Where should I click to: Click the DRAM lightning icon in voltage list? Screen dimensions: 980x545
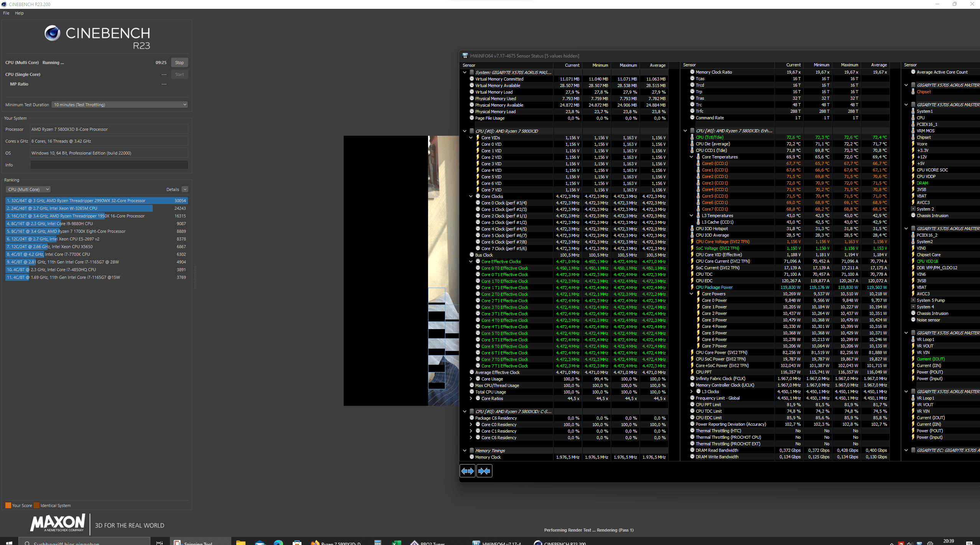913,183
